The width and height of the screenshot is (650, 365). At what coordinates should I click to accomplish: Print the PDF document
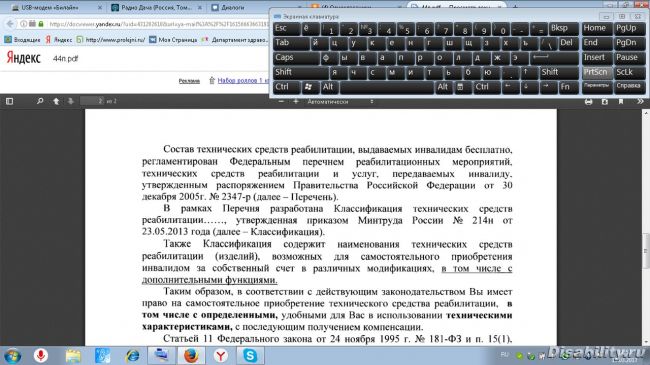point(589,102)
